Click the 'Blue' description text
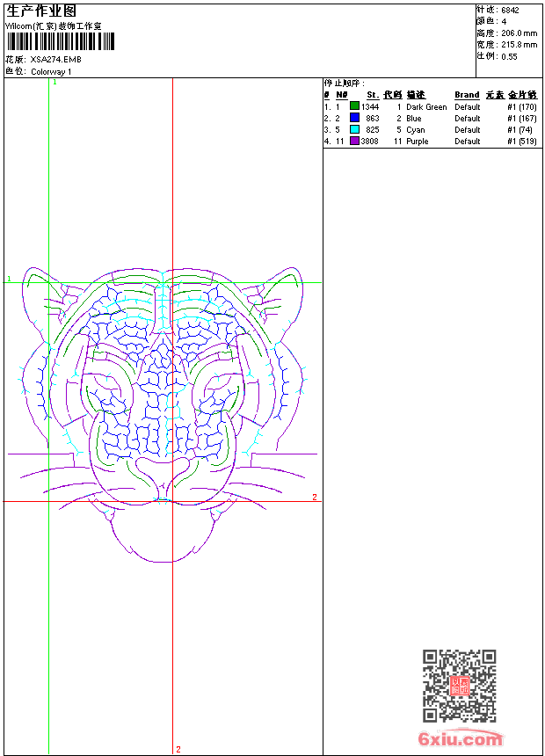This screenshot has height=756, width=545. pyautogui.click(x=414, y=119)
